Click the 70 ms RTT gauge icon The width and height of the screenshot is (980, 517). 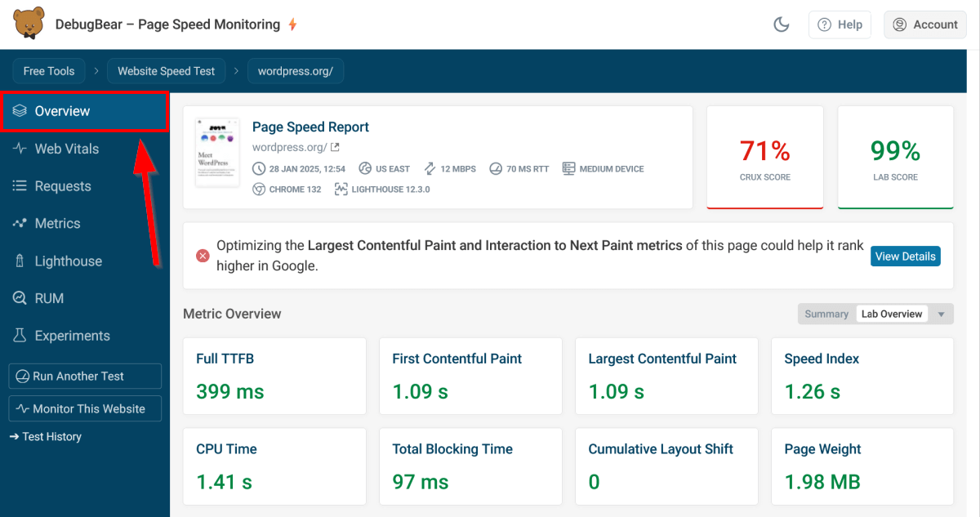point(496,169)
